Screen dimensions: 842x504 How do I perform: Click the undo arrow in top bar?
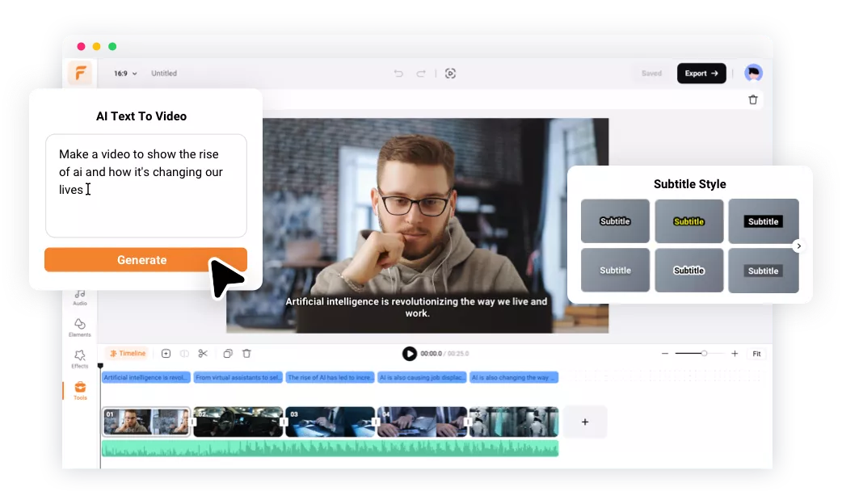[x=398, y=73]
